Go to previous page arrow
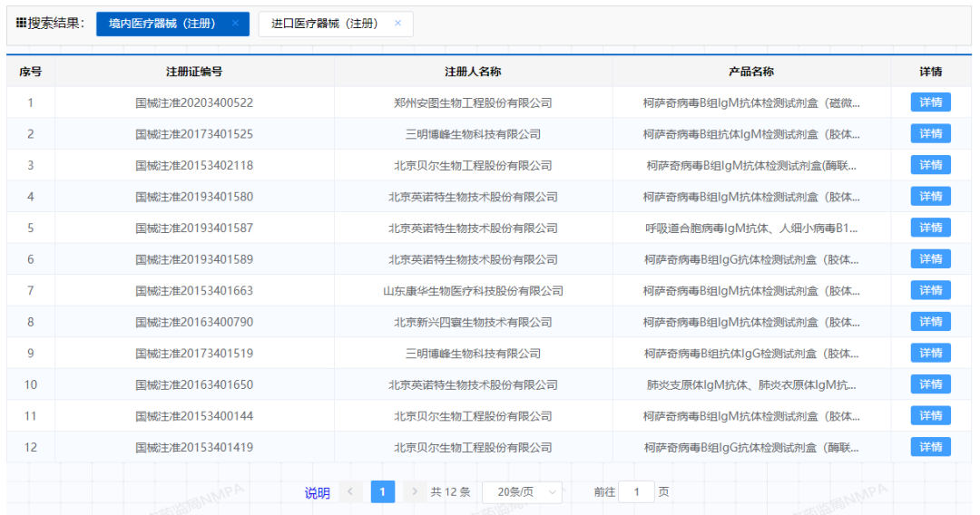 click(x=351, y=491)
